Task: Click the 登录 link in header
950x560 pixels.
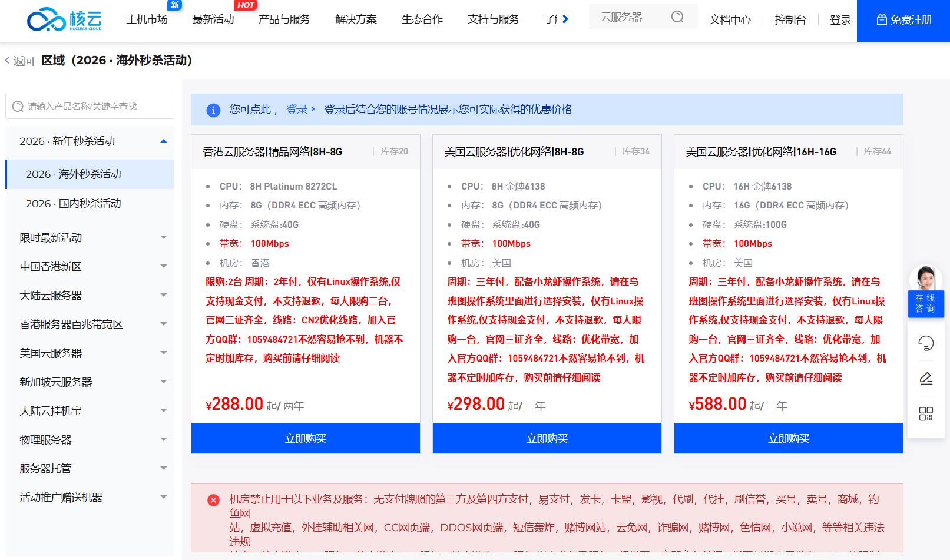Action: pos(840,20)
